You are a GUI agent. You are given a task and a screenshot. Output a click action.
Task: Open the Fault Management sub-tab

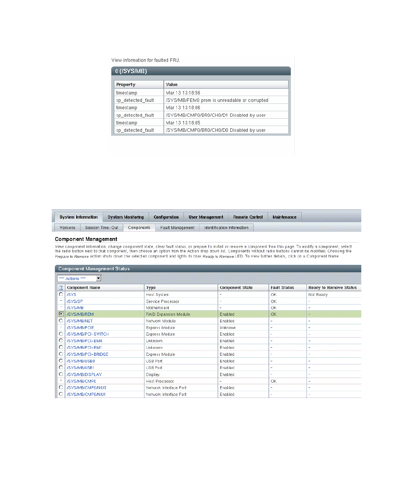pos(177,228)
